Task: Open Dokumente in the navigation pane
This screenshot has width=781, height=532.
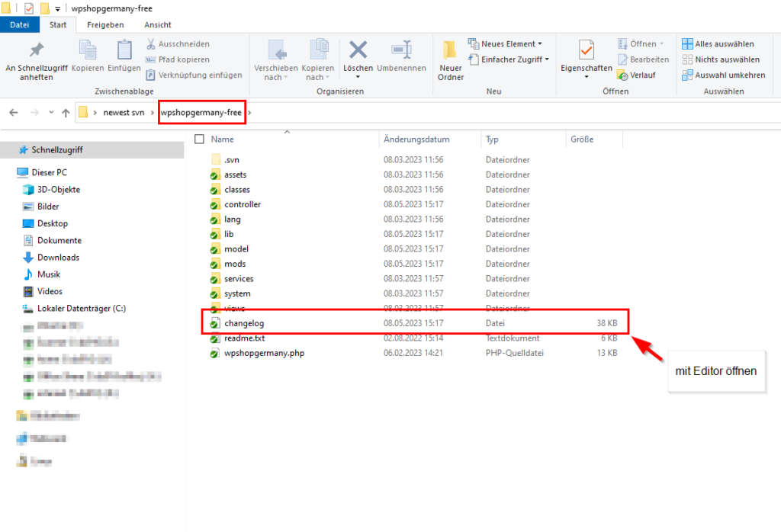Action: click(x=59, y=240)
